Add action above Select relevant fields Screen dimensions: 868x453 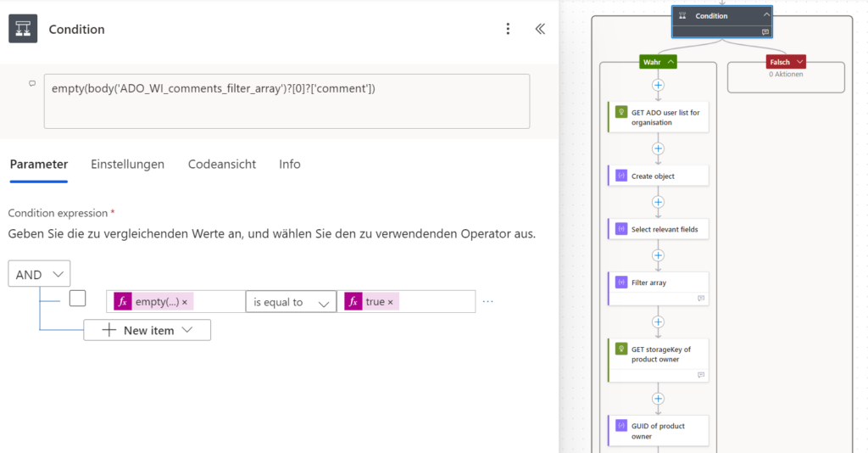coord(658,202)
